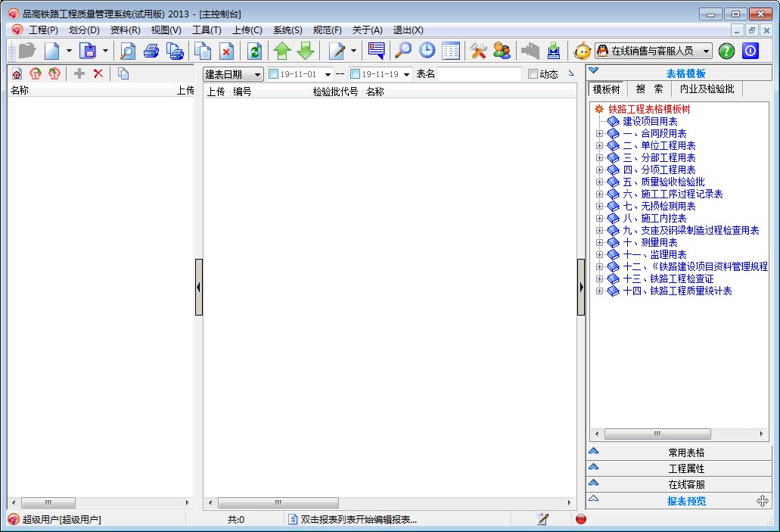Click the large search magnifier icon

(x=403, y=51)
